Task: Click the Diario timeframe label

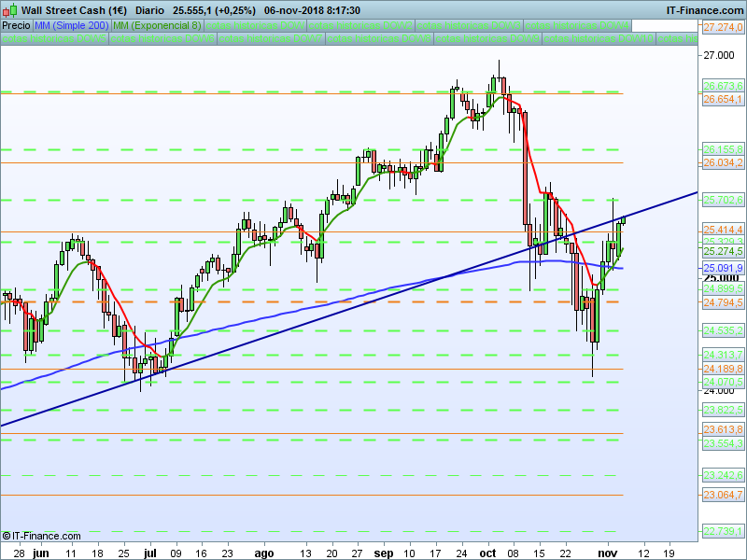Action: [x=149, y=10]
